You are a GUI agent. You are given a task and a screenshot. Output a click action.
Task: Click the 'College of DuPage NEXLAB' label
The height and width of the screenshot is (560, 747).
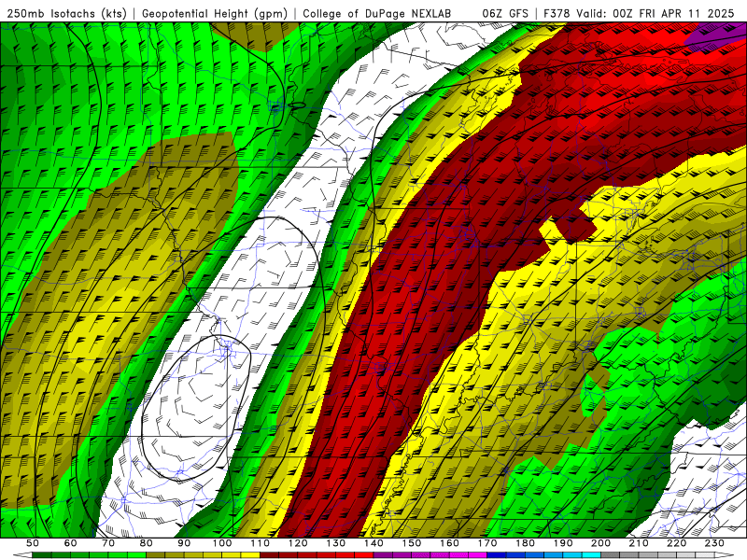coord(377,14)
